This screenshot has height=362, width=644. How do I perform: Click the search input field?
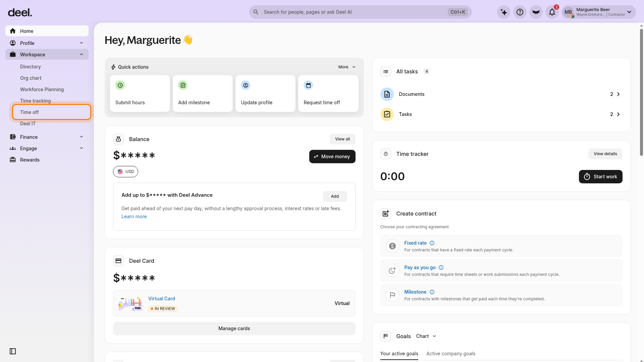pyautogui.click(x=360, y=12)
